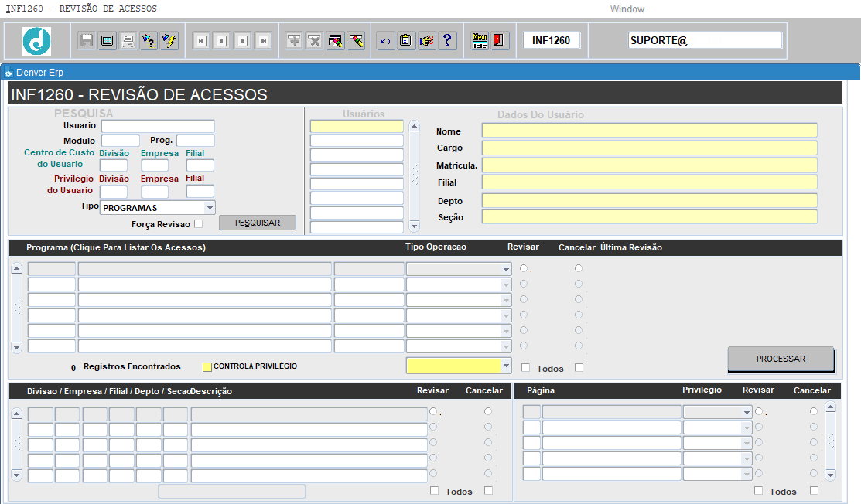Click the Enter Query icon with question mark
The width and height of the screenshot is (861, 504).
pyautogui.click(x=149, y=41)
